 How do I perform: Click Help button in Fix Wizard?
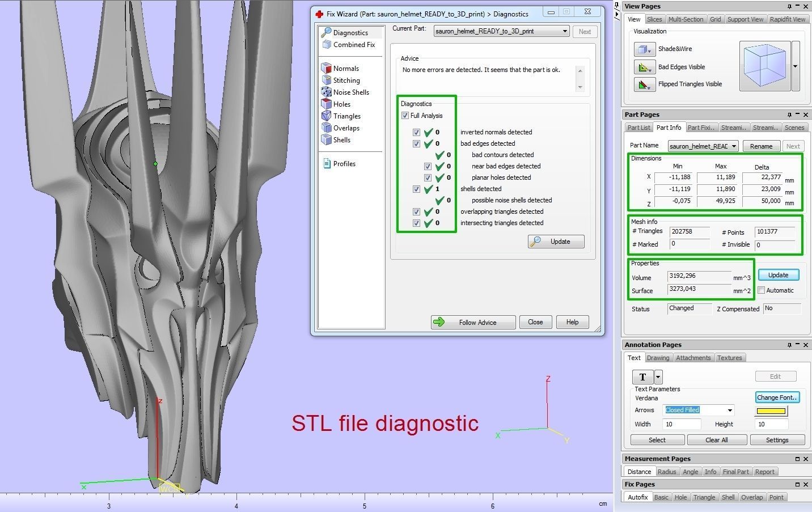coord(572,322)
